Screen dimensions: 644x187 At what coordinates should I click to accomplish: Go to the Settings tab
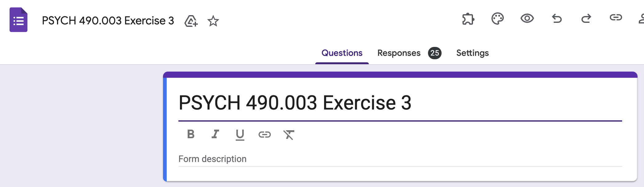coord(472,53)
